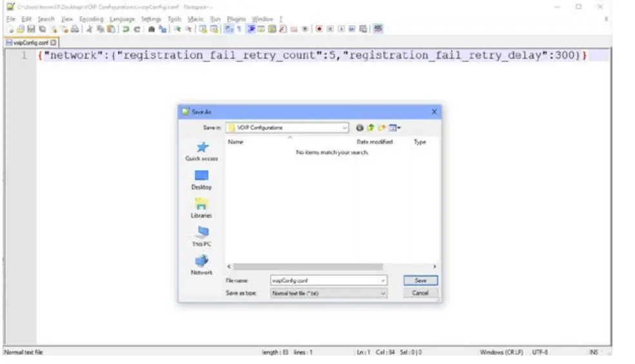Open Quick access in Save As sidebar
Image resolution: width=635 pixels, height=364 pixels.
202,151
